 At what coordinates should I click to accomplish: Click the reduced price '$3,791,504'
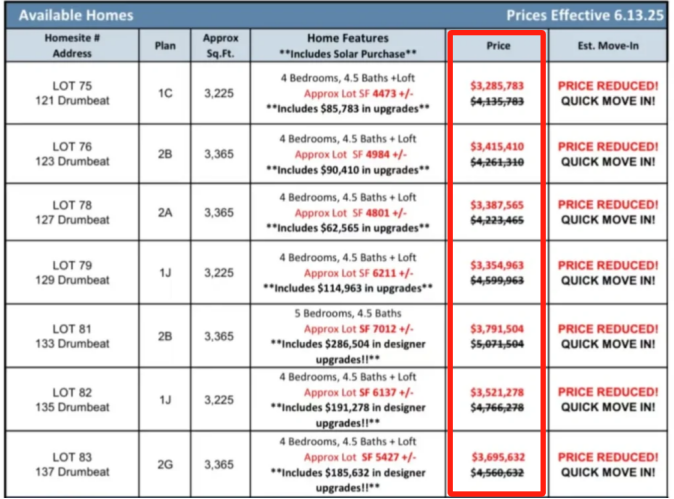pos(497,329)
